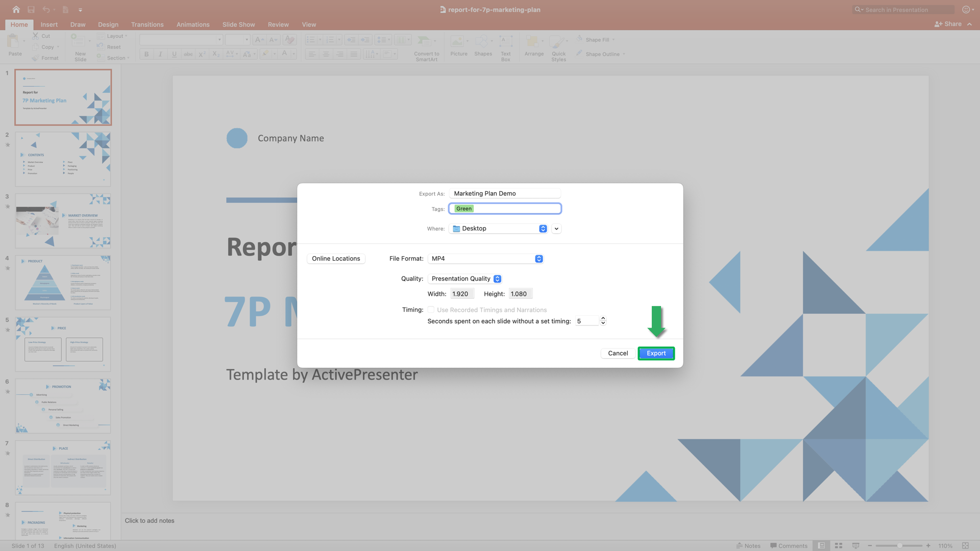Click the Export button
This screenshot has height=551, width=980.
[x=656, y=353]
